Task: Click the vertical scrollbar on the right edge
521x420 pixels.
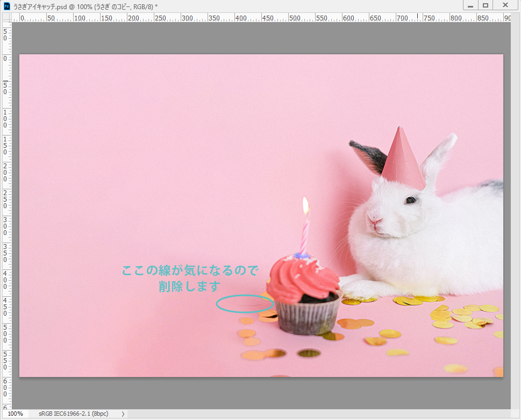Action: pyautogui.click(x=516, y=215)
